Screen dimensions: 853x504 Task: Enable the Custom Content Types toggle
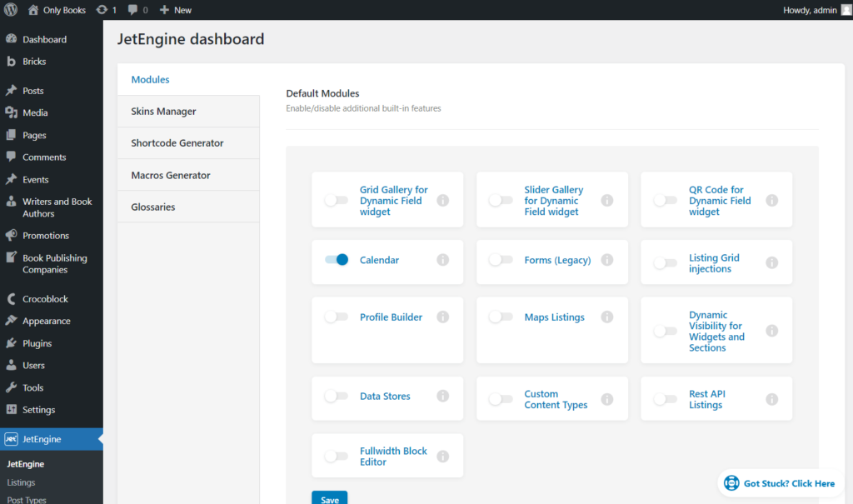[x=501, y=399]
